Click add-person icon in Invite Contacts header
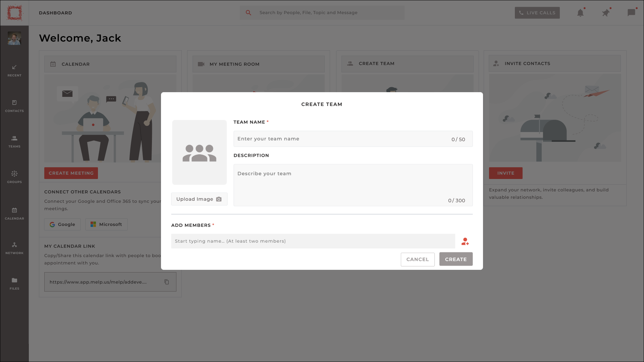 (496, 63)
